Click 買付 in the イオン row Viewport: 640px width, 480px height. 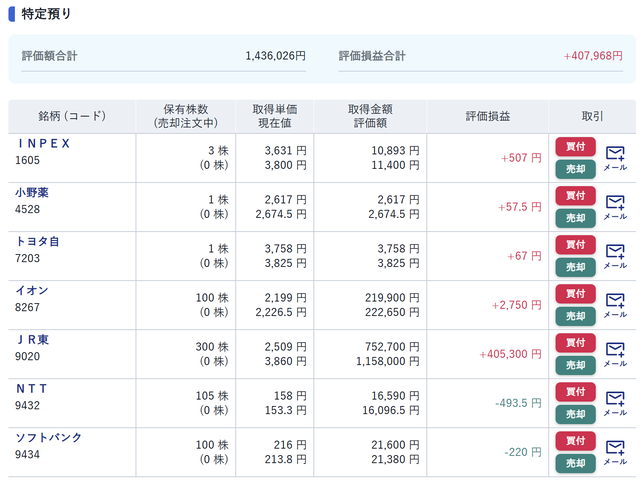pos(575,293)
